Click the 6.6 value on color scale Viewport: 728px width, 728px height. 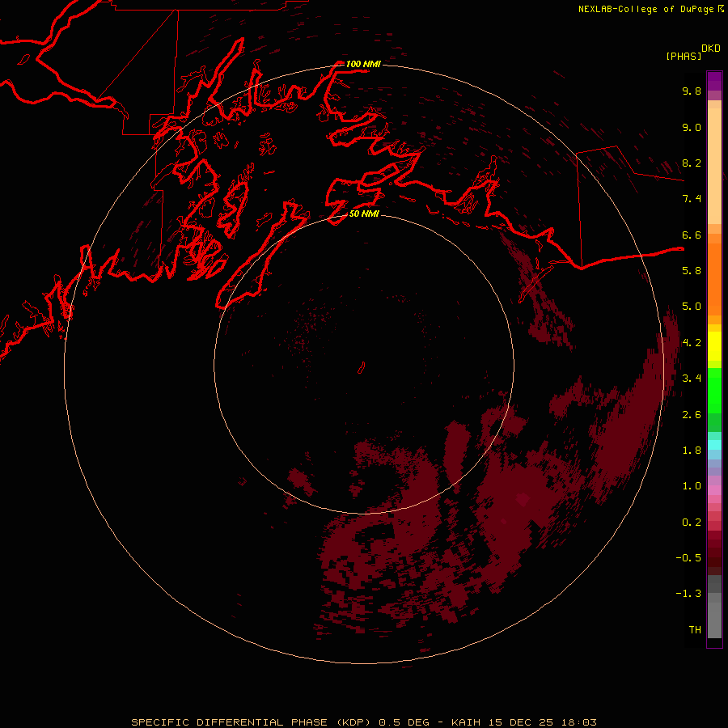(x=692, y=235)
